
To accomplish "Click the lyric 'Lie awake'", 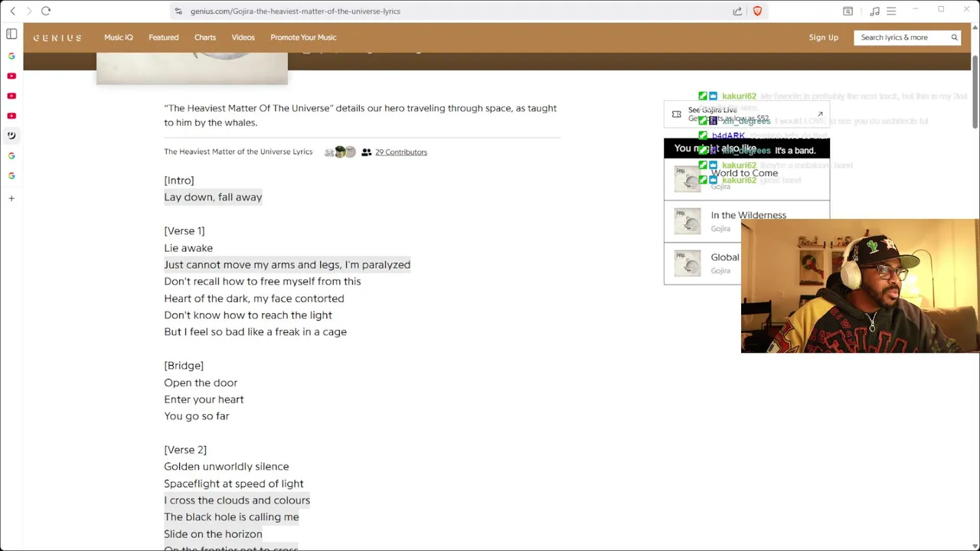I will point(188,248).
